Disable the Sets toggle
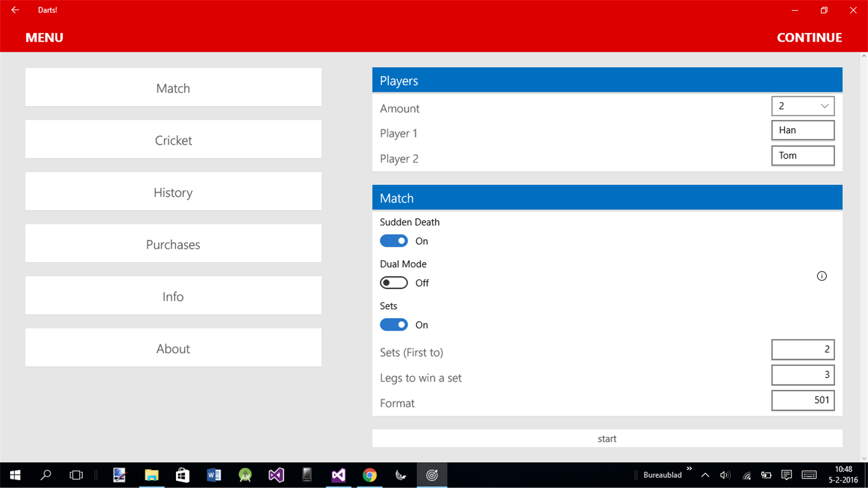This screenshot has height=488, width=868. [x=394, y=325]
